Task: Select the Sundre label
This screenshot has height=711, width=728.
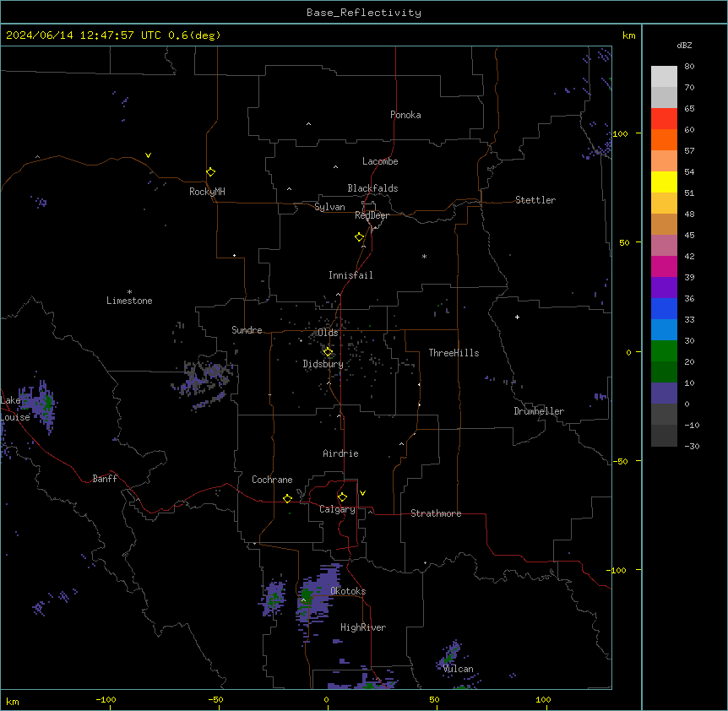Action: 247,330
